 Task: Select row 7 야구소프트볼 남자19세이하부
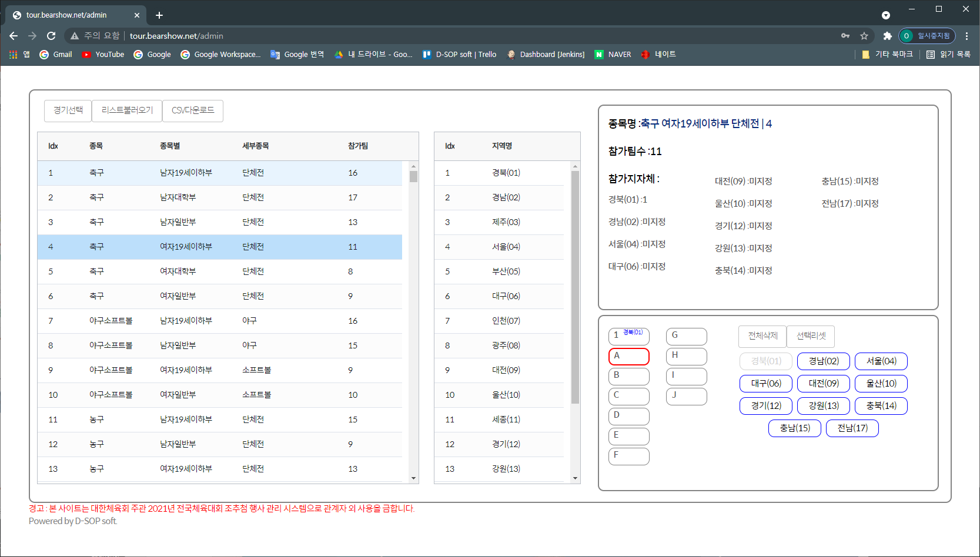pos(220,321)
